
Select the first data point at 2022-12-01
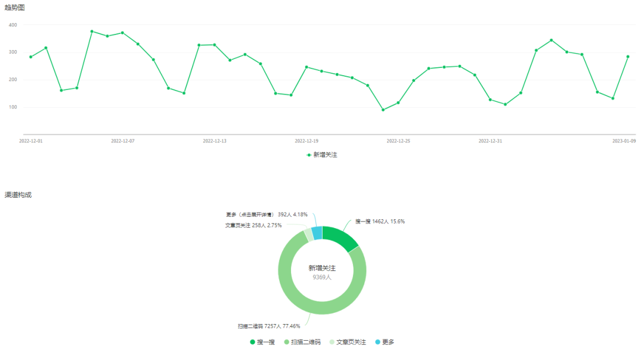click(31, 57)
